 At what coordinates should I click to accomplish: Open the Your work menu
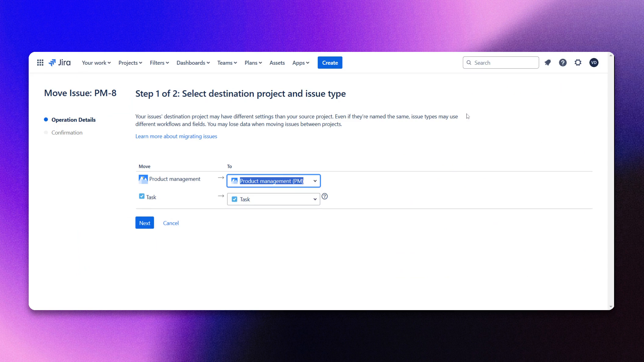coord(96,63)
